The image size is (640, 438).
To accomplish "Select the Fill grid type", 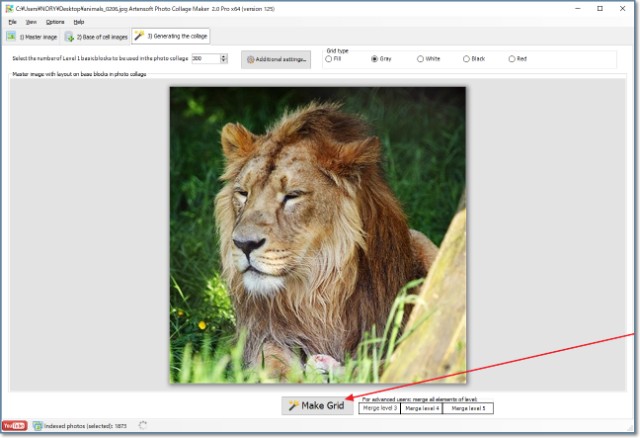I will [328, 59].
